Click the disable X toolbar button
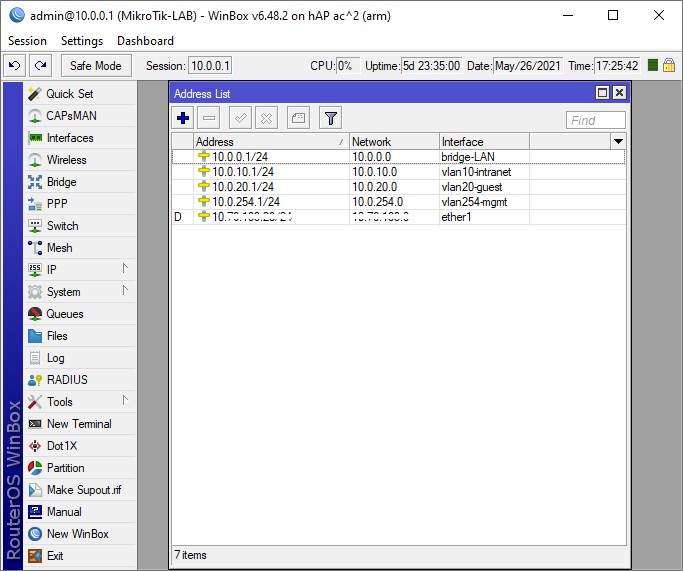The width and height of the screenshot is (683, 571). [266, 118]
